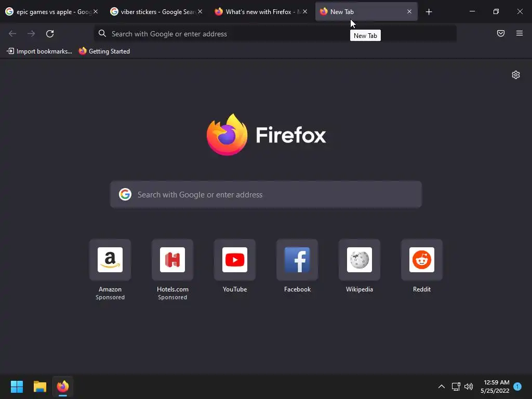The height and width of the screenshot is (399, 532).
Task: Close the New Tab tab
Action: (409, 12)
